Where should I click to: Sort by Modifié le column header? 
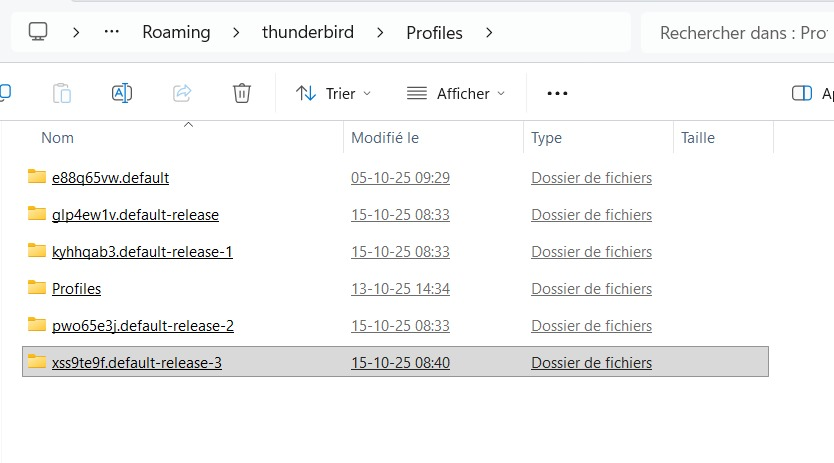[385, 138]
